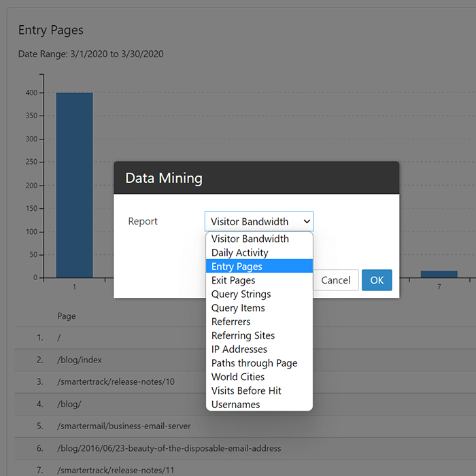Click the tall bar for page 1
Image resolution: width=476 pixels, height=476 pixels.
pyautogui.click(x=74, y=185)
